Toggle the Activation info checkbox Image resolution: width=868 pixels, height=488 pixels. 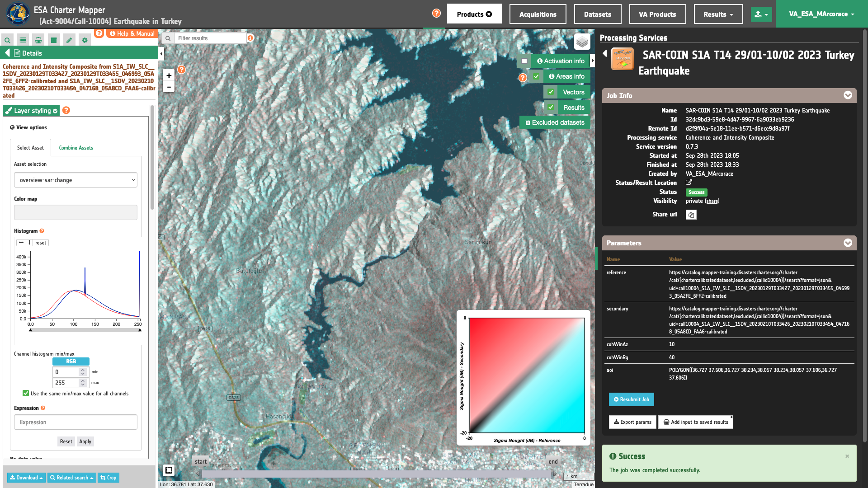(x=524, y=61)
